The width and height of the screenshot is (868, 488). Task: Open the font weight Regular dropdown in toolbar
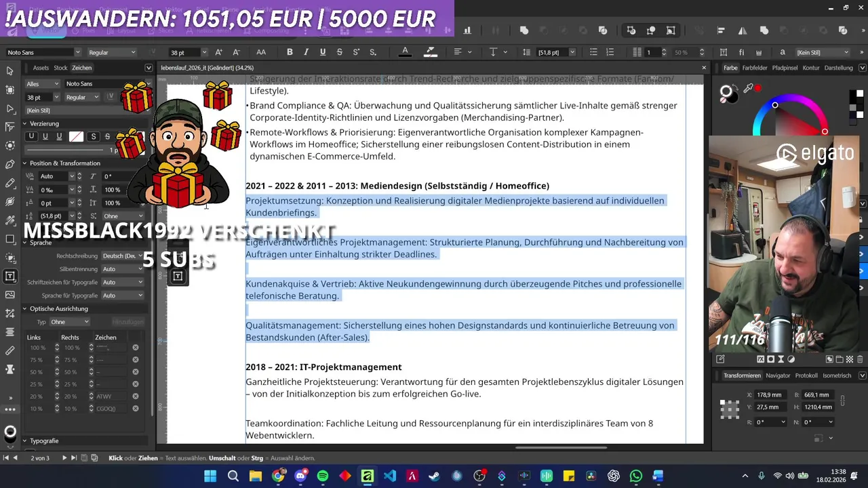112,52
